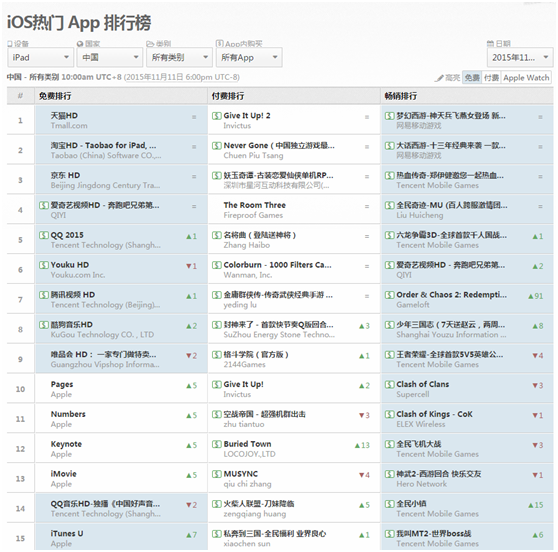
Task: Click in-app purchase icon beside 我叫MT2-世界boss战
Action: tap(390, 534)
